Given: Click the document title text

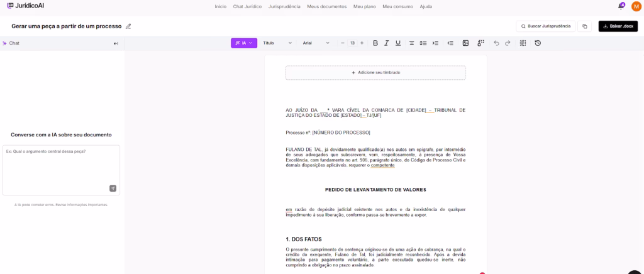Looking at the screenshot, I should tap(67, 26).
